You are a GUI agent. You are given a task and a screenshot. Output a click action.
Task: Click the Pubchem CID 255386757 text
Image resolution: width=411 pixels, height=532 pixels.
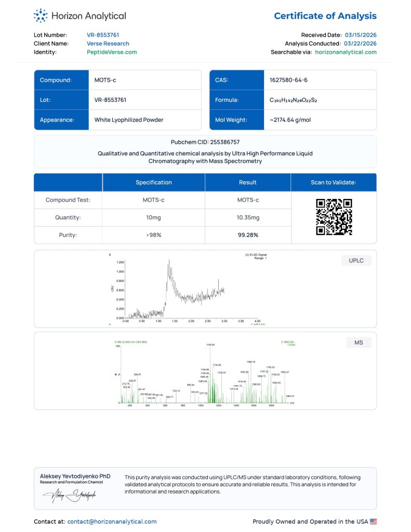tap(205, 142)
